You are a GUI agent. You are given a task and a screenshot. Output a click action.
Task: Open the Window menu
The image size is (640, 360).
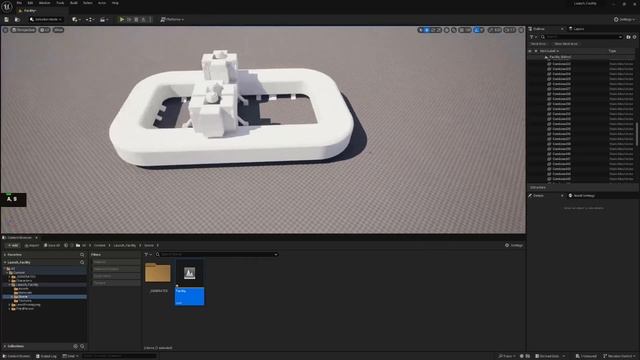tap(44, 3)
